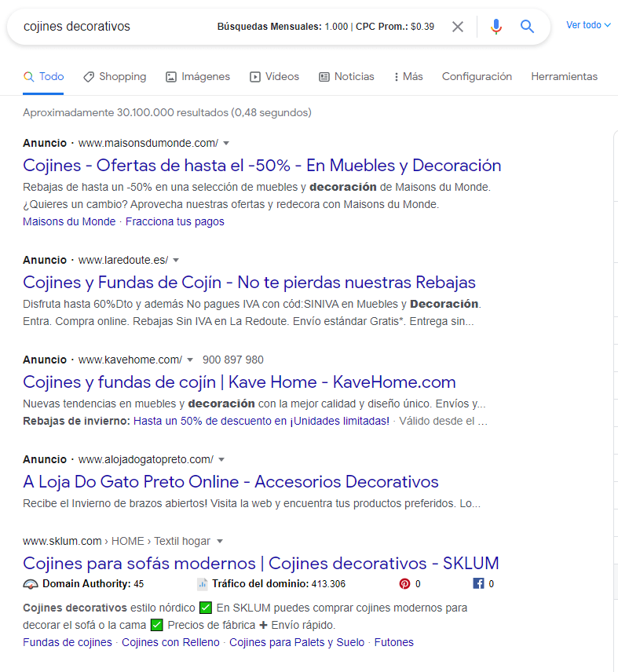Screen dimensions: 618x672
Task: Click the Shopping tag icon
Action: (89, 77)
